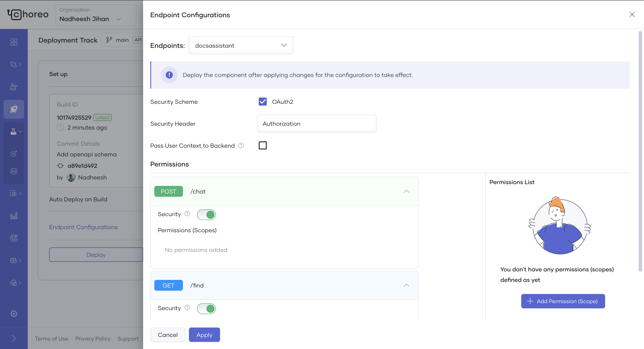644x349 pixels.
Task: Open the AI test sidebar icon
Action: tap(14, 171)
